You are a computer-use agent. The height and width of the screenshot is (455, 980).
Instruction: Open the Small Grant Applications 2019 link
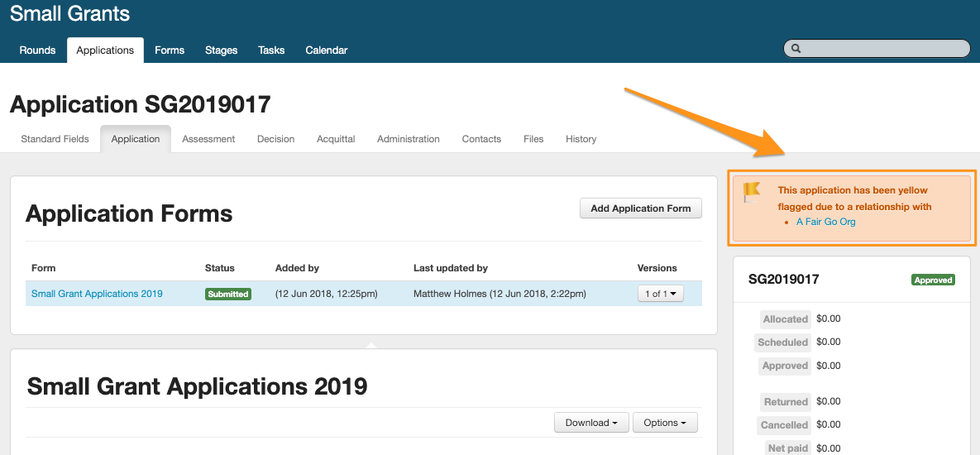click(x=97, y=294)
